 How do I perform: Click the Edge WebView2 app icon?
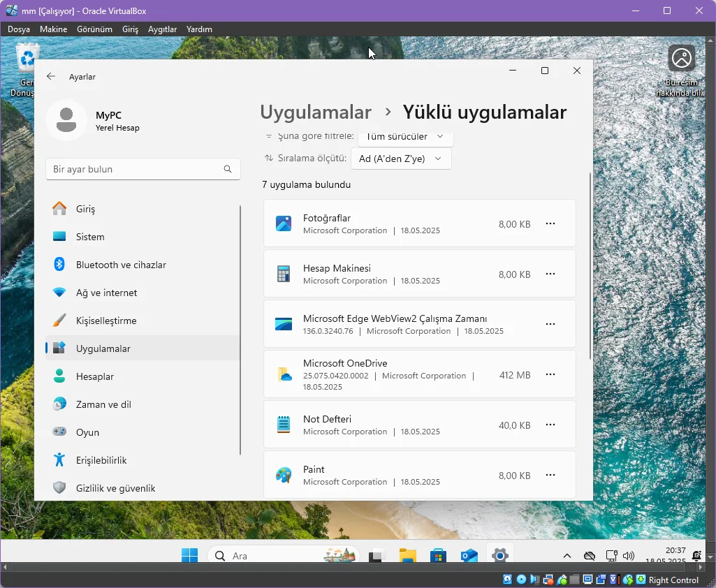[284, 324]
